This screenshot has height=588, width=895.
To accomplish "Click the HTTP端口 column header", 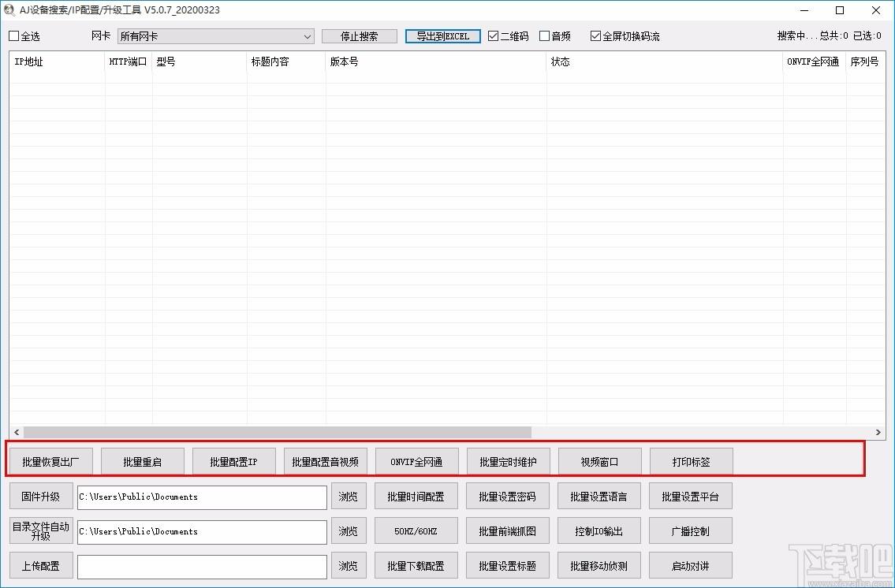I will click(x=129, y=61).
